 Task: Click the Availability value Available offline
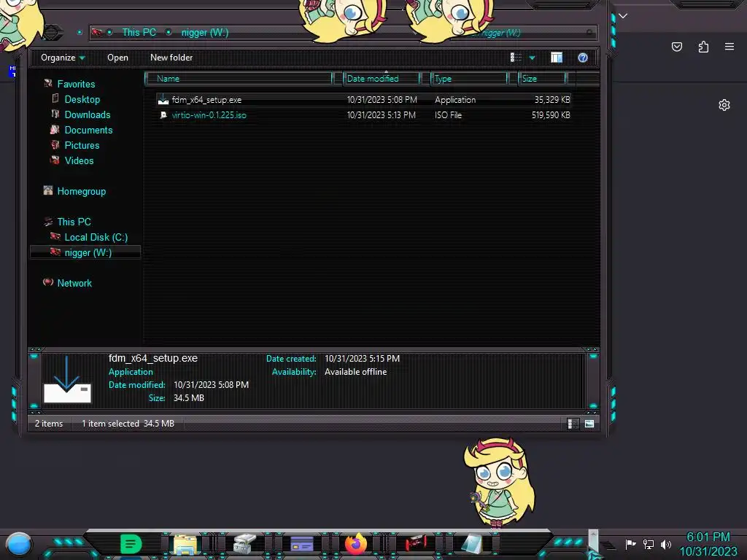point(355,372)
